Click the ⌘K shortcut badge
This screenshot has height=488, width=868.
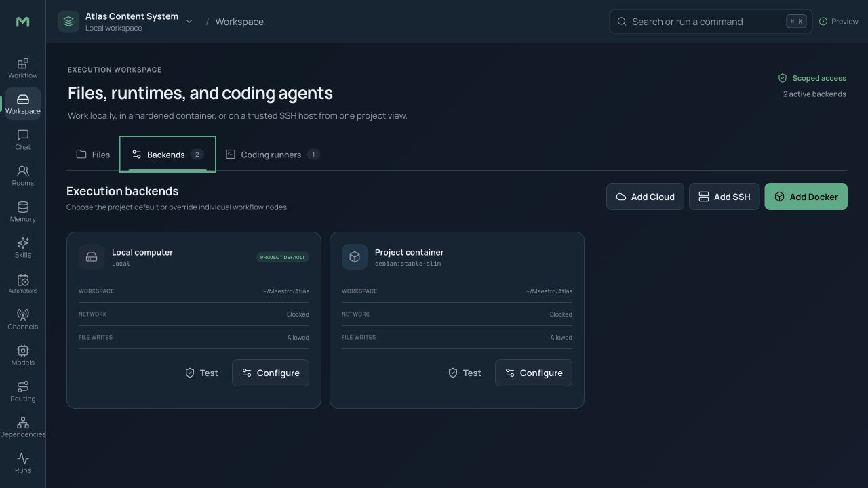pyautogui.click(x=797, y=22)
